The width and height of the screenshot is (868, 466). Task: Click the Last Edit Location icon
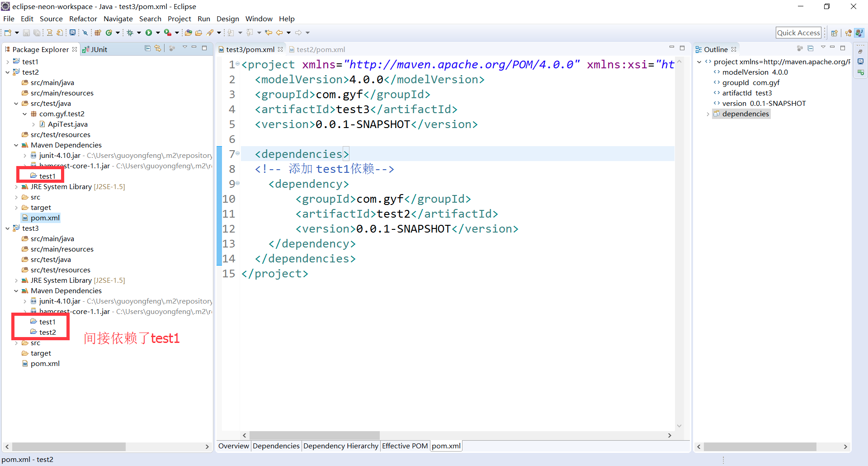[x=269, y=33]
